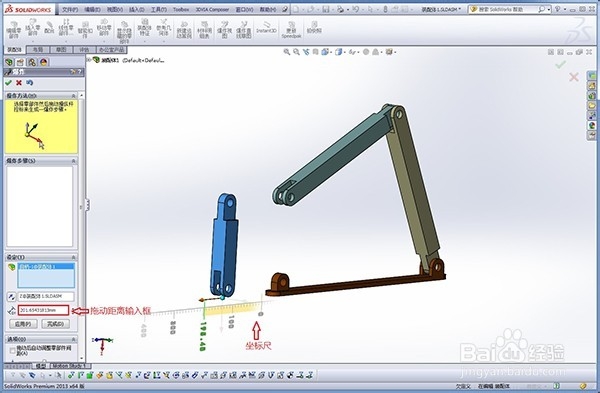Viewport: 600px width, 393px height.
Task: Click the Mate toolbar icon
Action: click(49, 28)
